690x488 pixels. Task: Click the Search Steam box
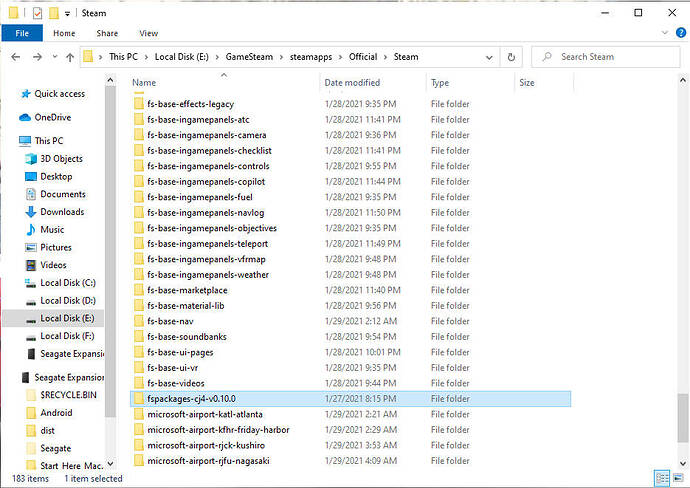606,57
